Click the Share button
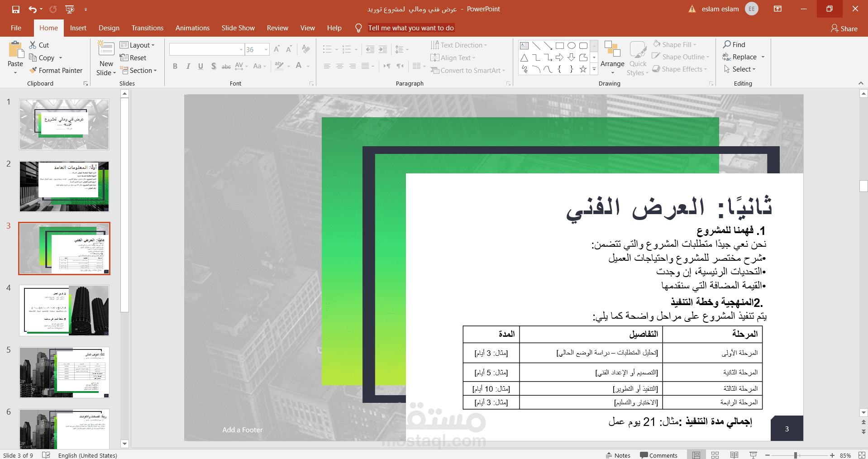Viewport: 868px width, 459px height. point(844,29)
